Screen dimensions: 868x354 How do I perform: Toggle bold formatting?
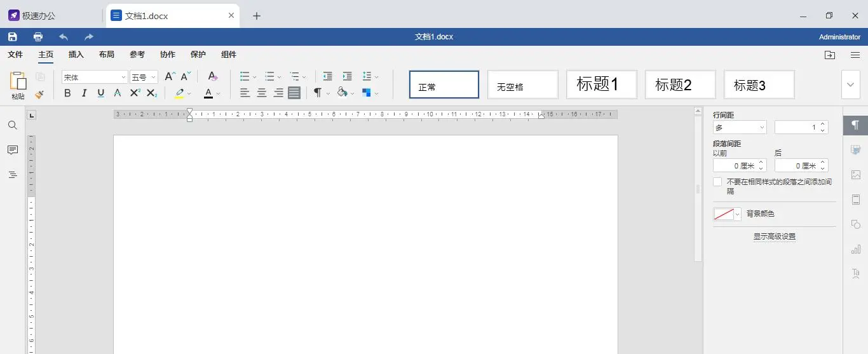coord(67,93)
